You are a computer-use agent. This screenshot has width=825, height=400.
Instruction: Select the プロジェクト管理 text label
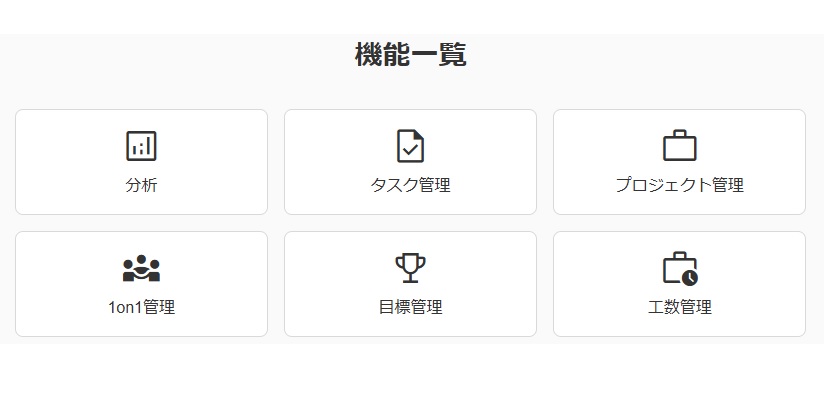679,185
